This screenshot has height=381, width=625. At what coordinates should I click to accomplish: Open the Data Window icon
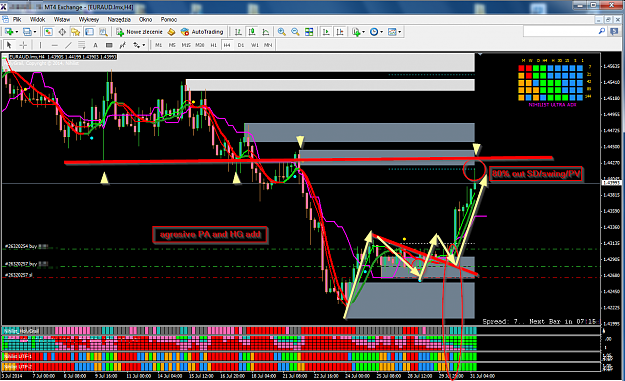(x=62, y=32)
